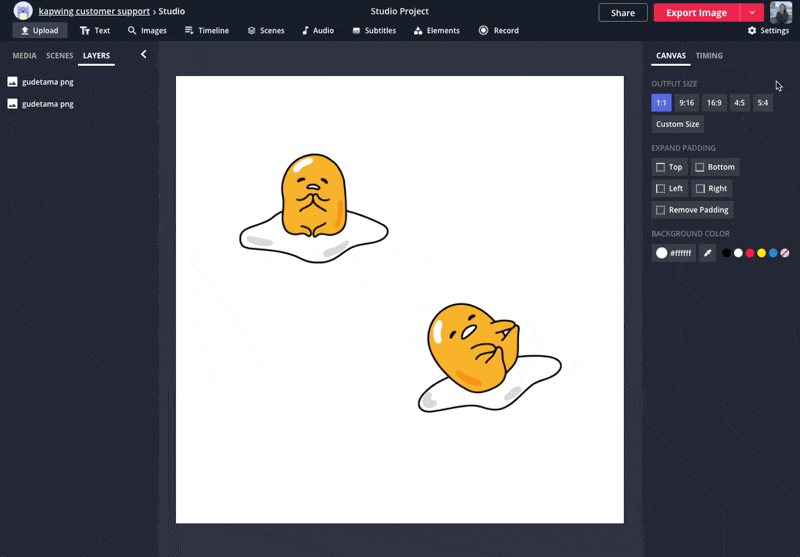The width and height of the screenshot is (800, 557).
Task: Open the Audio tool
Action: point(316,31)
